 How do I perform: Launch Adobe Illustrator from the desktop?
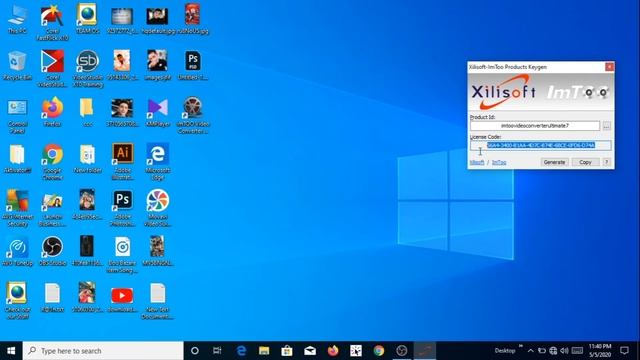coord(122,162)
